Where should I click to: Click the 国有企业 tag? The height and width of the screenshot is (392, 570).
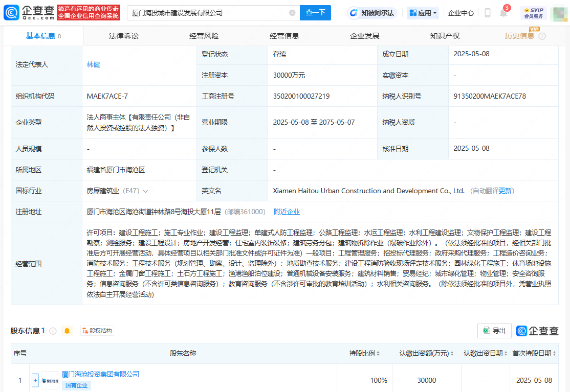[x=76, y=385]
